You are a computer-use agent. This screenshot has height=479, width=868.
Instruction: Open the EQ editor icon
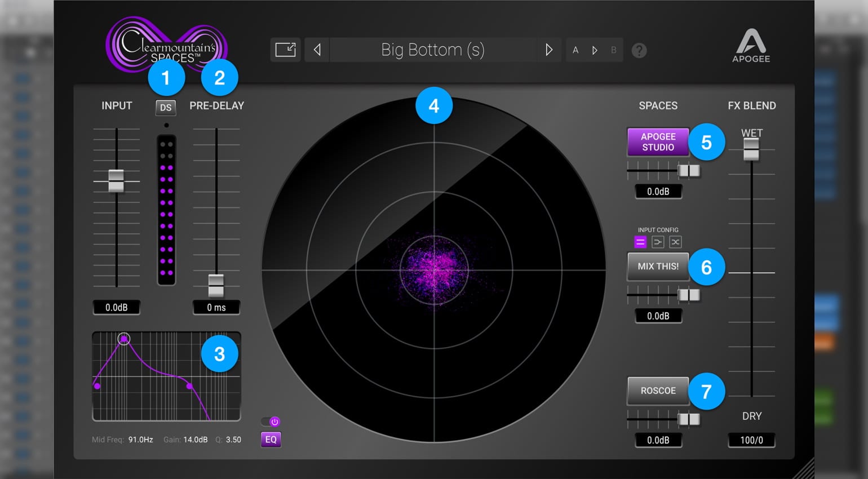tap(271, 440)
